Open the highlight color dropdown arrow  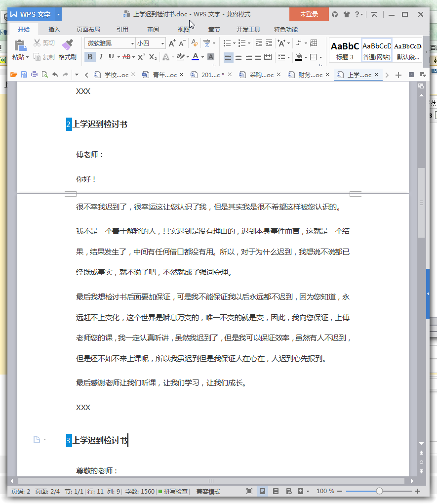(188, 57)
